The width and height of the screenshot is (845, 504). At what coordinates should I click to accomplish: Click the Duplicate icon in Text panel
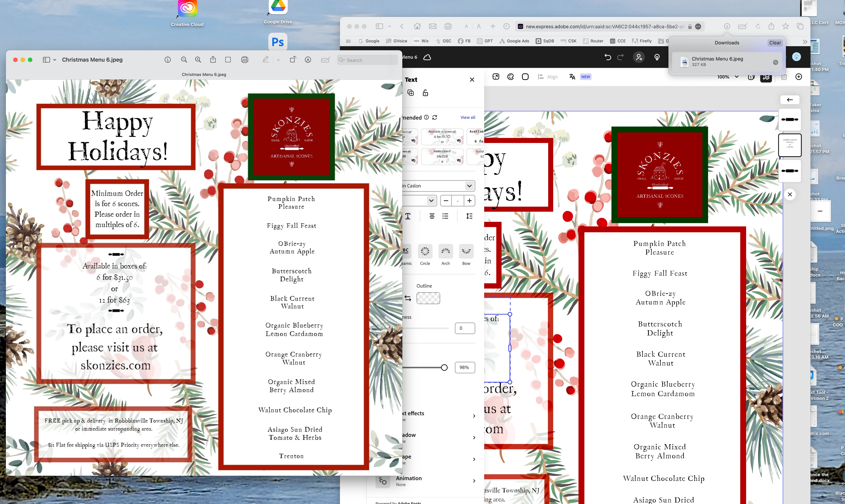coord(411,93)
